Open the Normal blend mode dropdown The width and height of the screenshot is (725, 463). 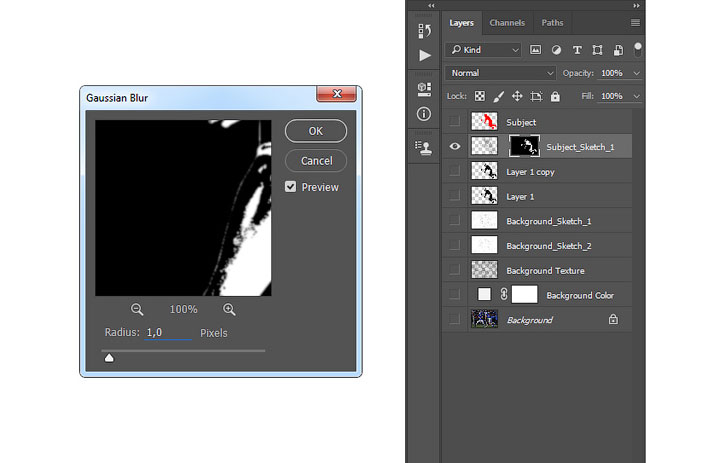tap(501, 73)
